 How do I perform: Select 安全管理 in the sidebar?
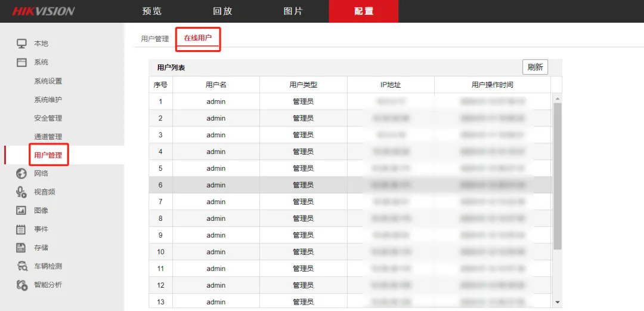coord(48,118)
